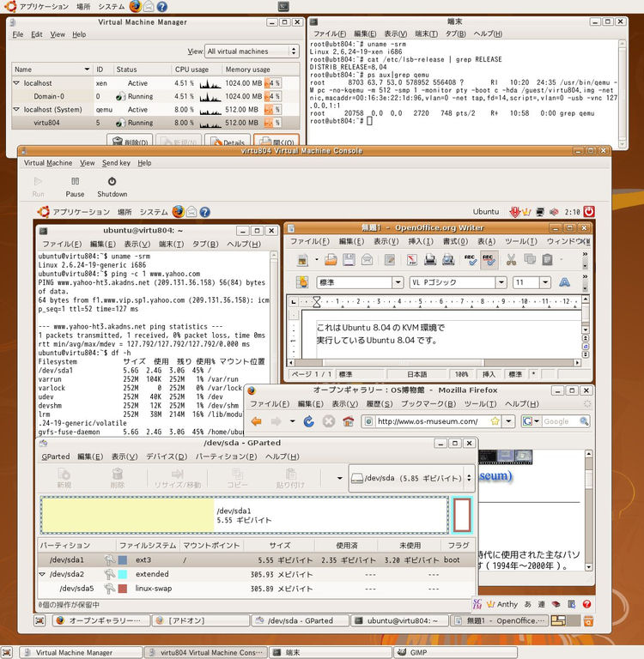Click the Details button in Virtual Machine Manager
644x659 pixels.
coord(228,142)
